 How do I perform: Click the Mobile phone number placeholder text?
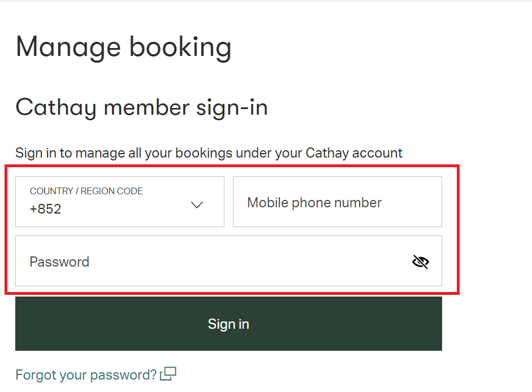314,202
